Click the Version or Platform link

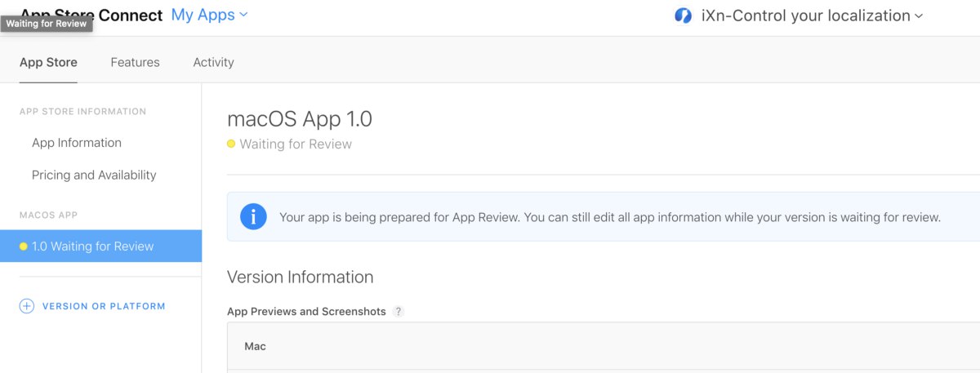pyautogui.click(x=104, y=306)
